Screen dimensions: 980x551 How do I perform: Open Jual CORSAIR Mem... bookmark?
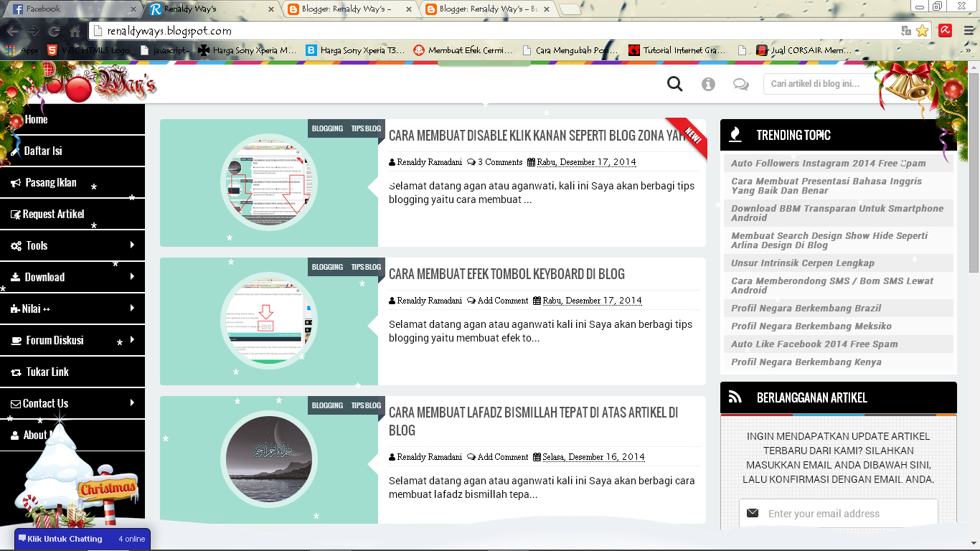[x=804, y=50]
